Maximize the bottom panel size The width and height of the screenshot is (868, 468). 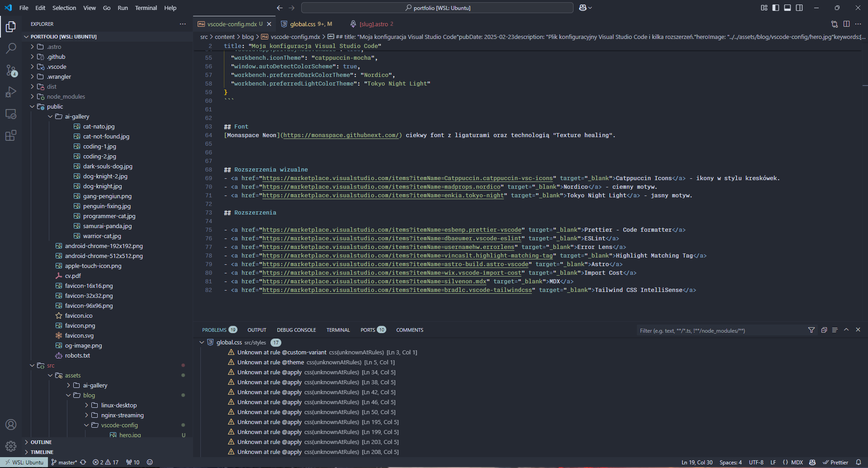point(846,330)
